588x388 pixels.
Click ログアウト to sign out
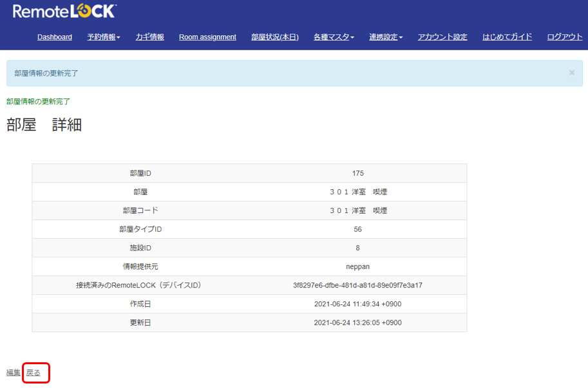(x=564, y=37)
